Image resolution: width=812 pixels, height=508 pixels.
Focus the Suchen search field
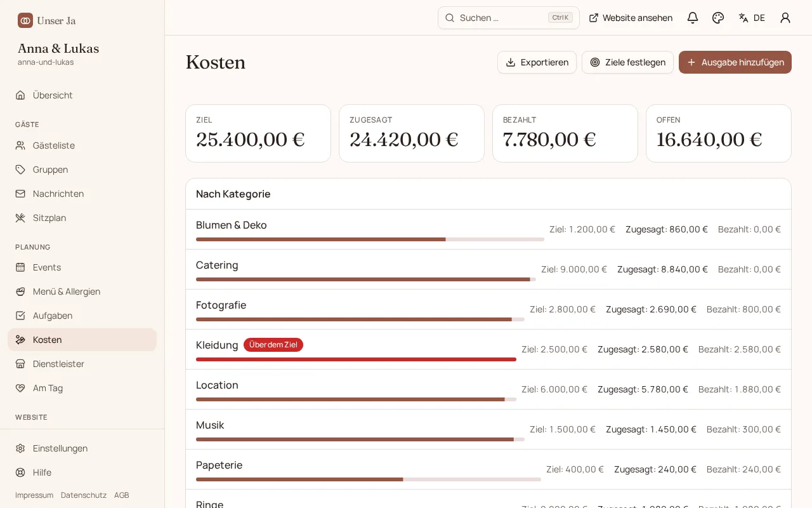pyautogui.click(x=509, y=18)
